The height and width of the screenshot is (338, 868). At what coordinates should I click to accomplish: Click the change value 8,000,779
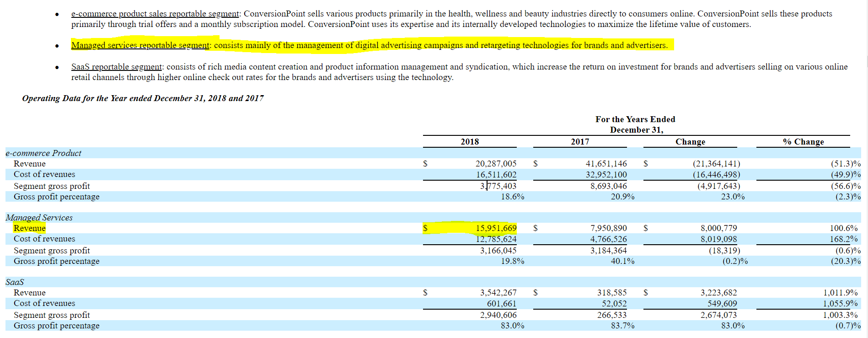(x=718, y=228)
